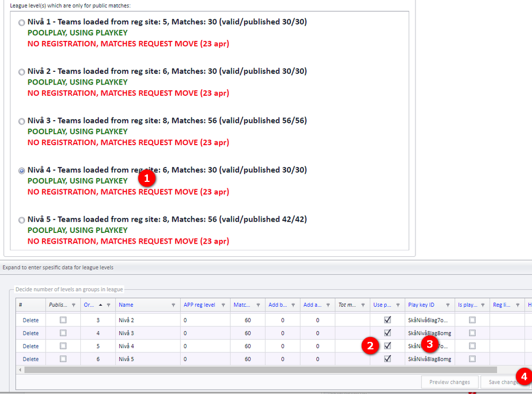Open filter pin on Matc... column
This screenshot has height=394, width=532.
click(258, 305)
